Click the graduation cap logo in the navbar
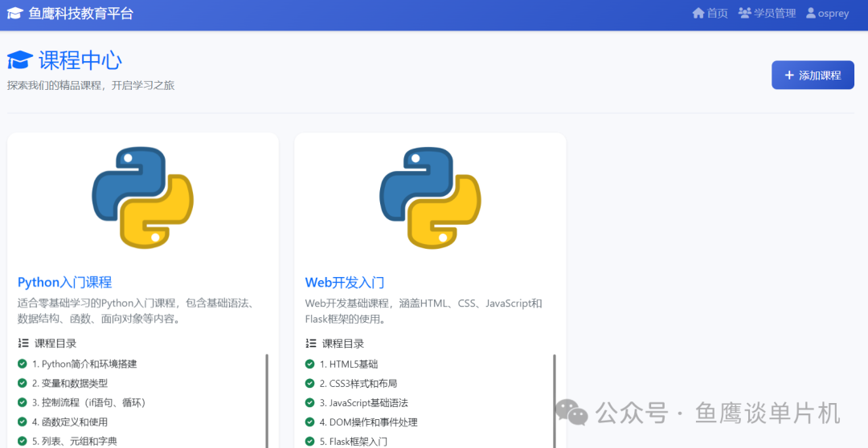868x448 pixels. (15, 14)
